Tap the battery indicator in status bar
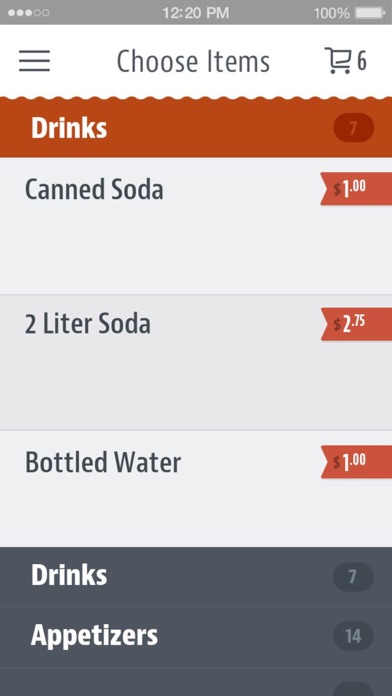392x696 pixels. click(x=370, y=13)
